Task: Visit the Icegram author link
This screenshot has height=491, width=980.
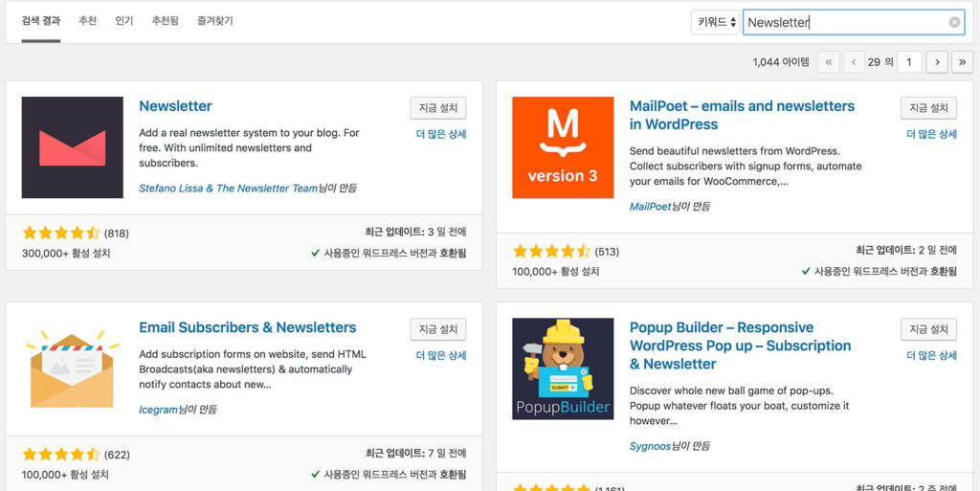Action: click(x=156, y=410)
